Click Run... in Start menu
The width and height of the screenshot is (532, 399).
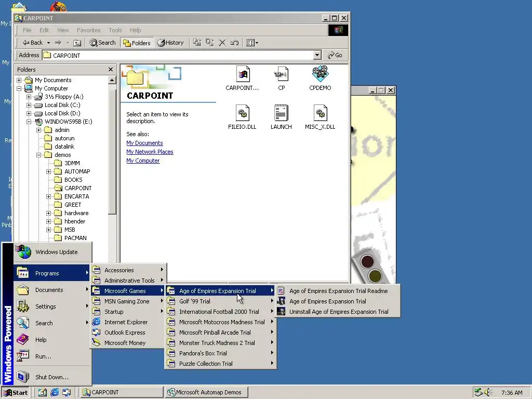(x=52, y=356)
